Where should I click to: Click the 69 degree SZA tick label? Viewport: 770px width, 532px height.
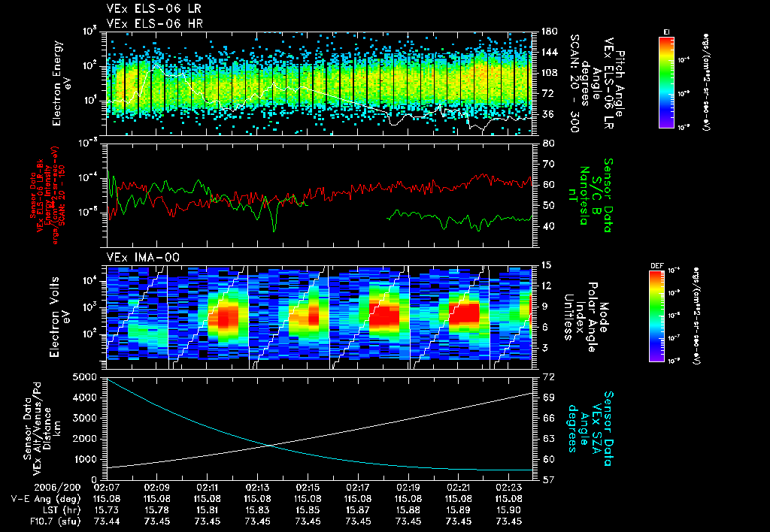(547, 397)
